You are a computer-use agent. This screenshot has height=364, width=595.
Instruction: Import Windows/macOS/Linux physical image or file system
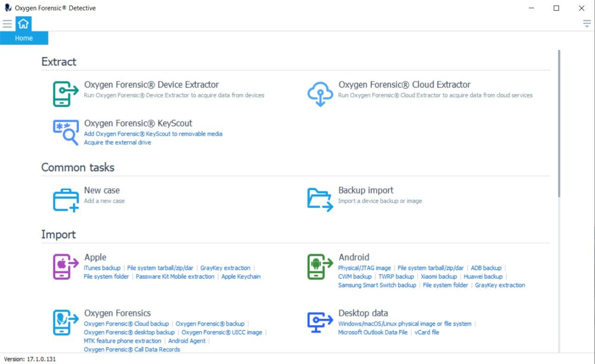click(405, 324)
